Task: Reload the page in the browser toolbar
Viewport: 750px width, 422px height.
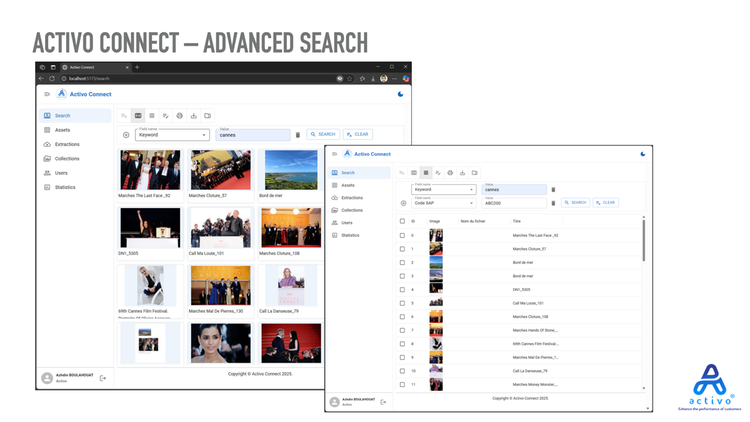Action: coord(52,78)
